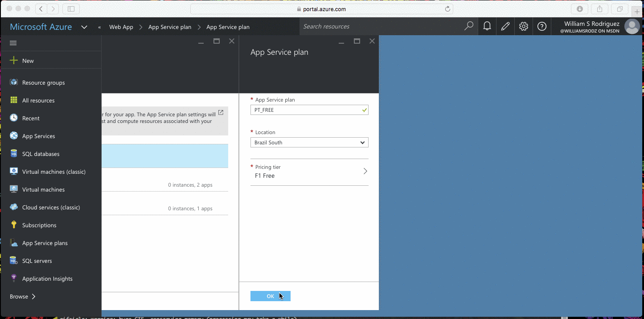Open the Pricing tier F1 Free selector
This screenshot has width=644, height=319.
(309, 172)
